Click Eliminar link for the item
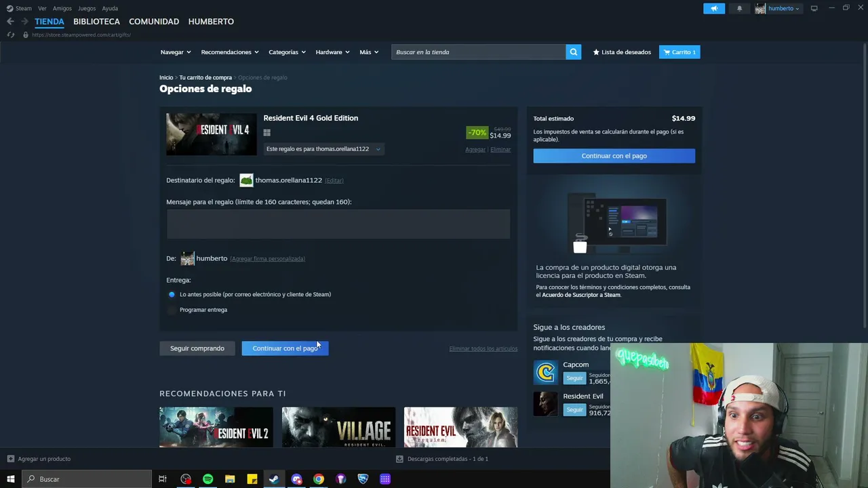 (500, 150)
